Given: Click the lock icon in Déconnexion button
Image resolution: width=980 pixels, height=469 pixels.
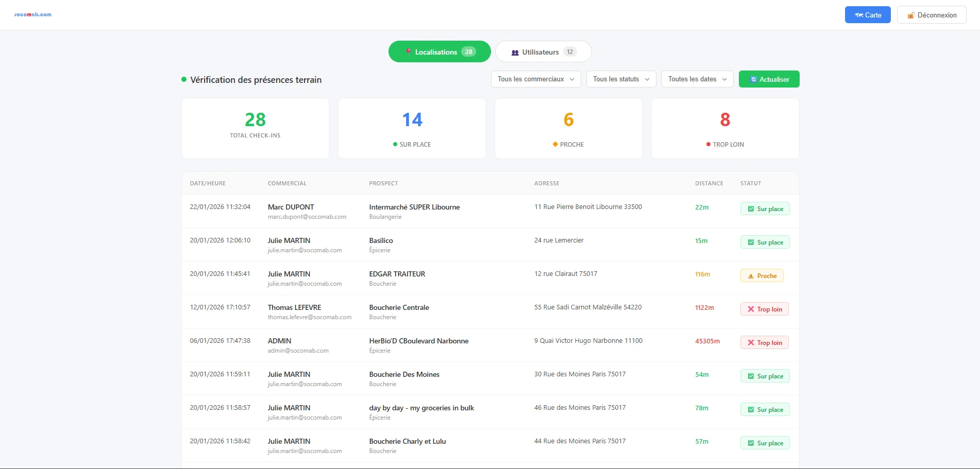Looking at the screenshot, I should (910, 15).
